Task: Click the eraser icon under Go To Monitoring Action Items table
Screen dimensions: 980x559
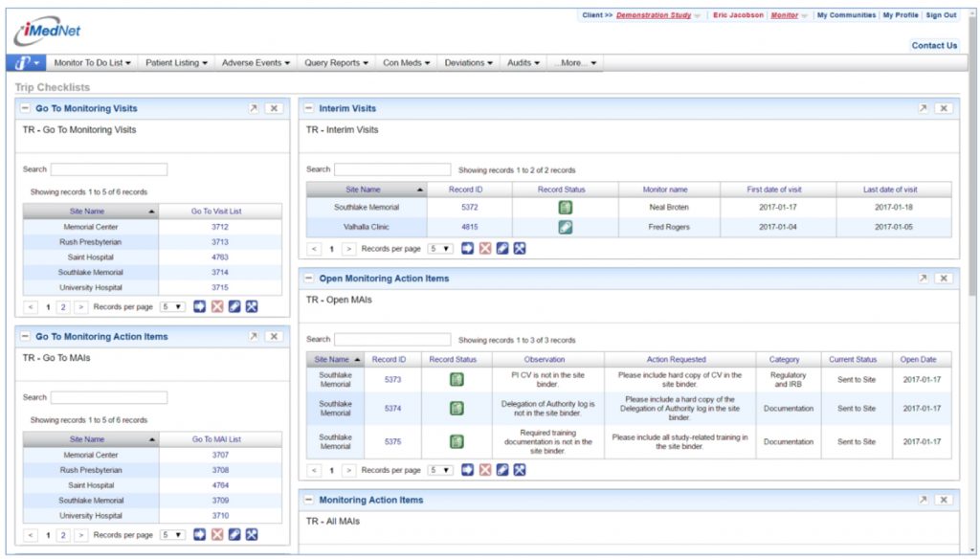Action: [234, 535]
